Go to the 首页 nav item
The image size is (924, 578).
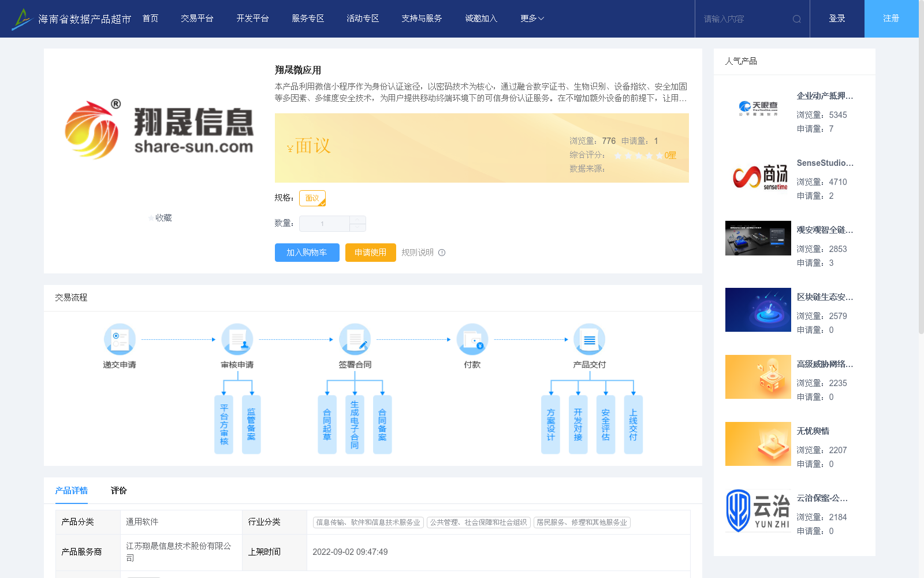click(151, 18)
